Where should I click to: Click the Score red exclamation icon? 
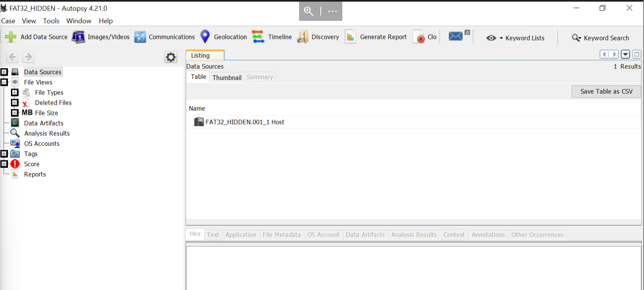(x=15, y=164)
